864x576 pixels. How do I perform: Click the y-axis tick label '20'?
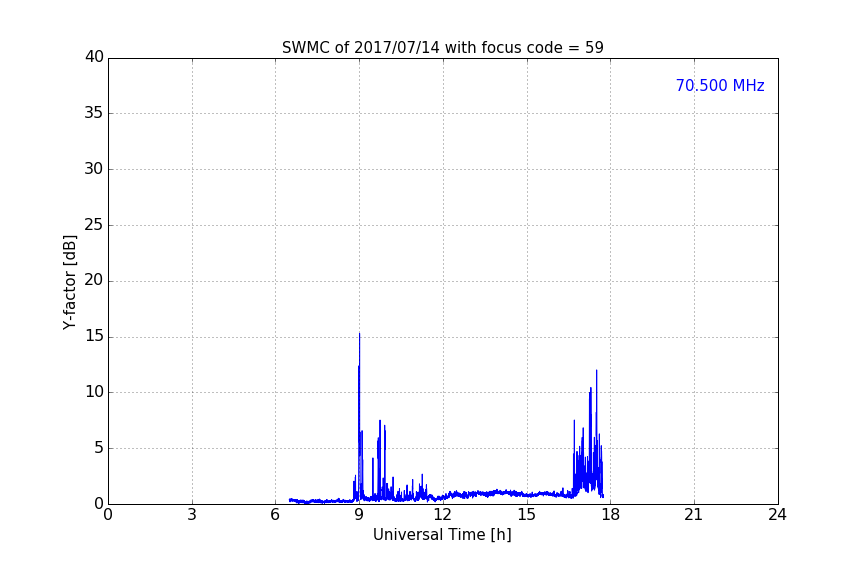94,281
